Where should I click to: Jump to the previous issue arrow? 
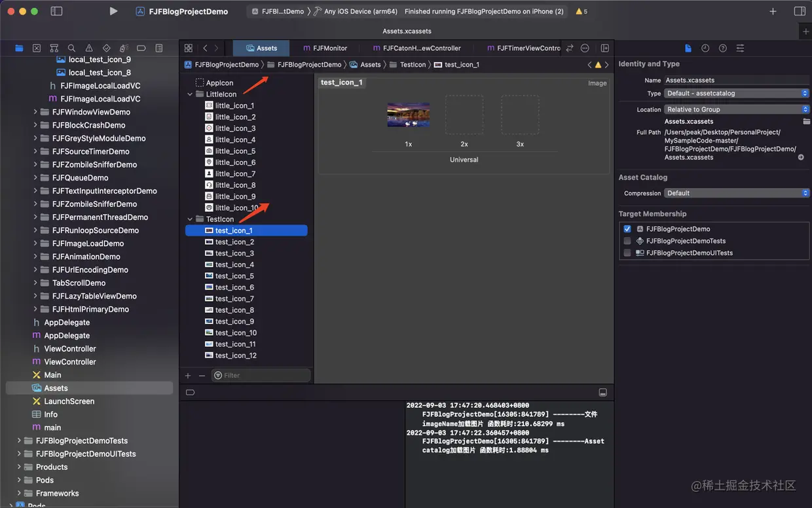(x=589, y=65)
